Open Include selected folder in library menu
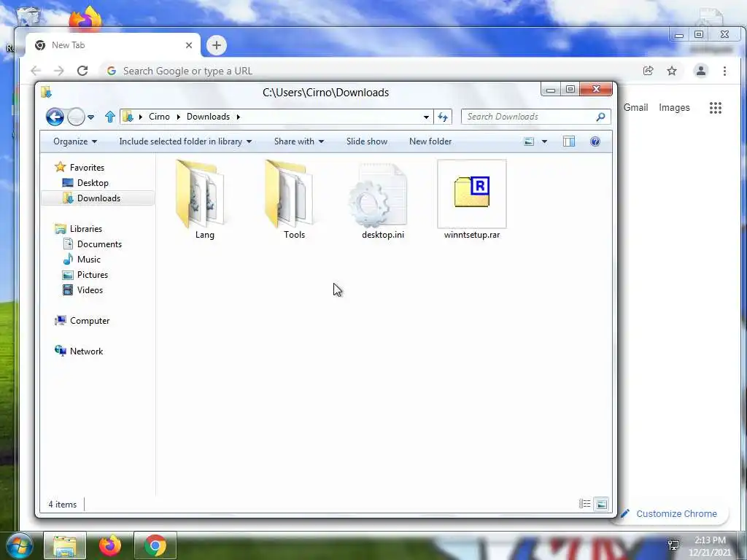 click(185, 141)
